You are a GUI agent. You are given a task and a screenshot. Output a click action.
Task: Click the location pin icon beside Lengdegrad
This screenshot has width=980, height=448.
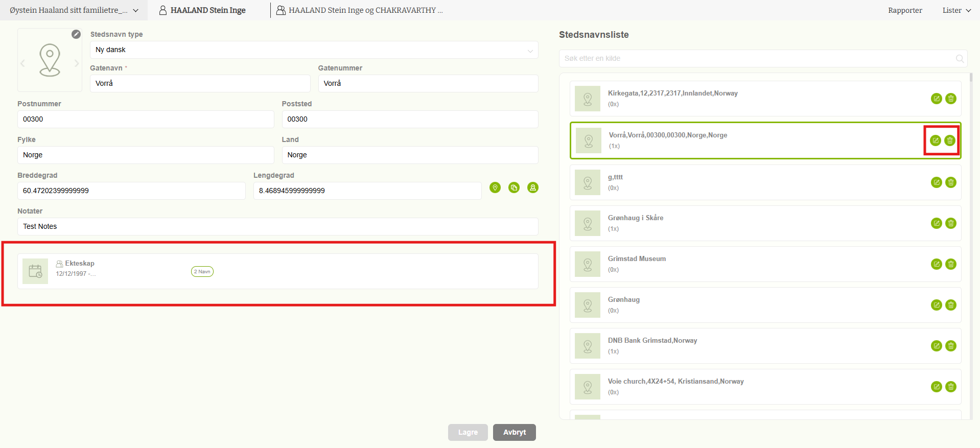(495, 187)
